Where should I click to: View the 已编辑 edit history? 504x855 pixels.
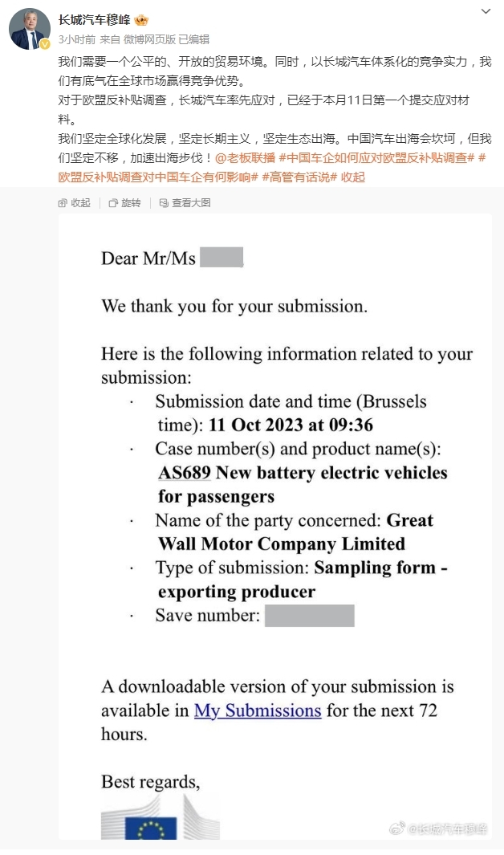[193, 39]
